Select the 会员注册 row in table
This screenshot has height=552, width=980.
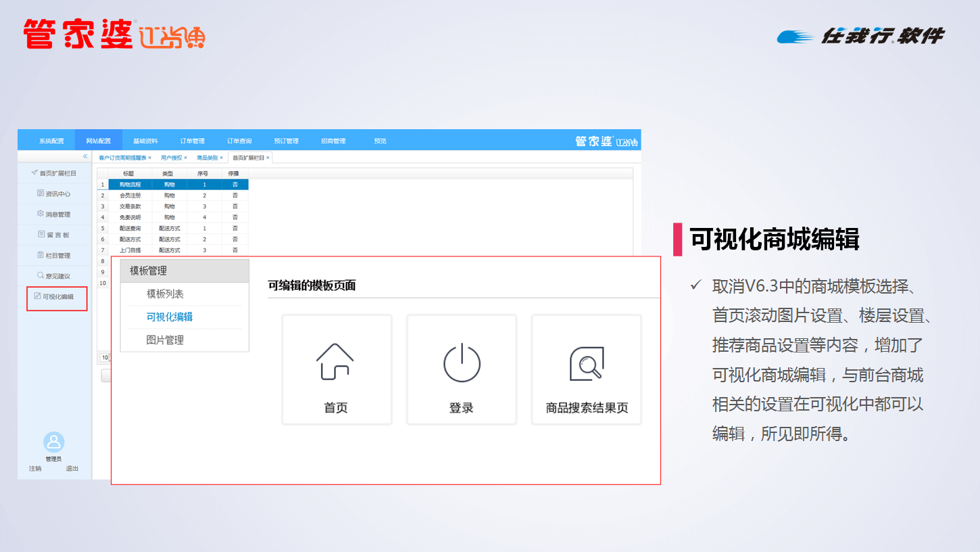(130, 195)
